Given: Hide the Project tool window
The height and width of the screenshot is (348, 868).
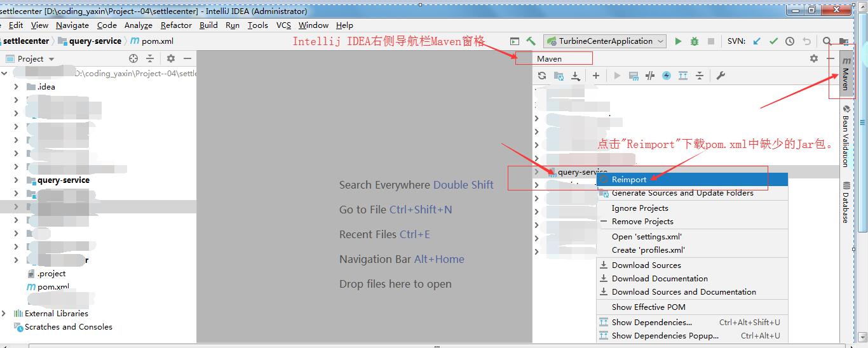Looking at the screenshot, I should pyautogui.click(x=187, y=58).
